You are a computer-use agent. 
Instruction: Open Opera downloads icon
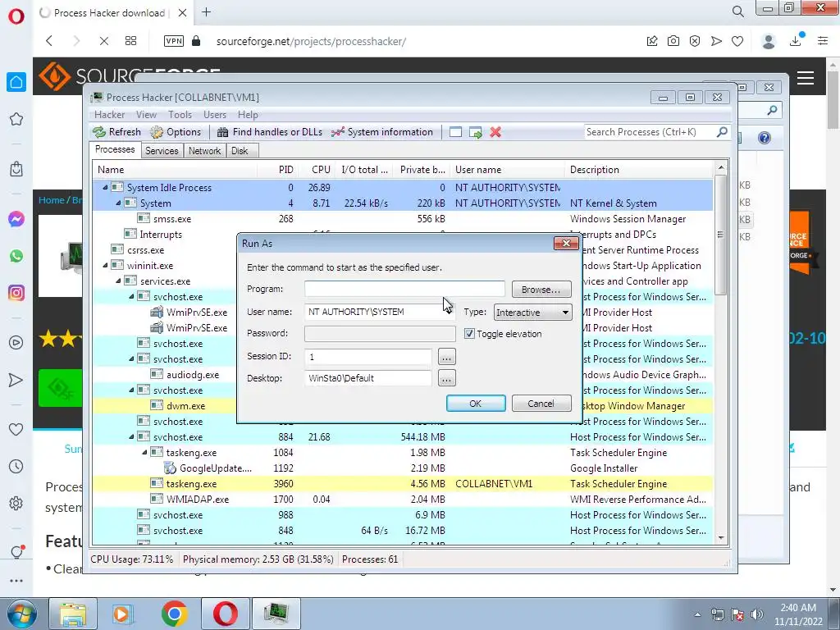(796, 41)
